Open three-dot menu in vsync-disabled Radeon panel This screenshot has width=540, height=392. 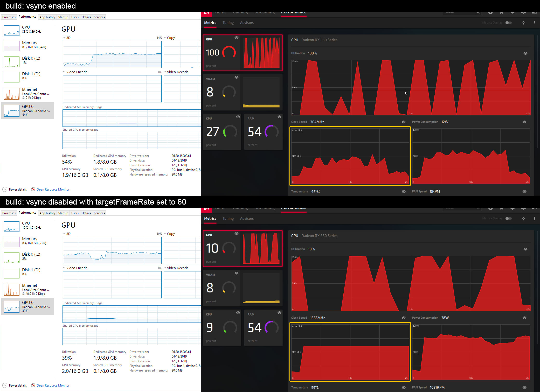tap(534, 219)
